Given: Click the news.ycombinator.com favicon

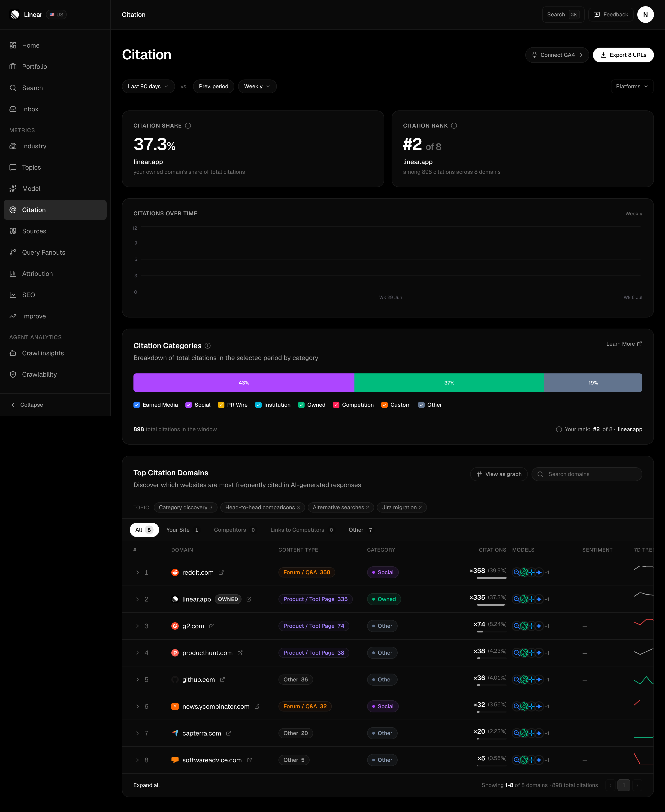Looking at the screenshot, I should click(x=175, y=707).
